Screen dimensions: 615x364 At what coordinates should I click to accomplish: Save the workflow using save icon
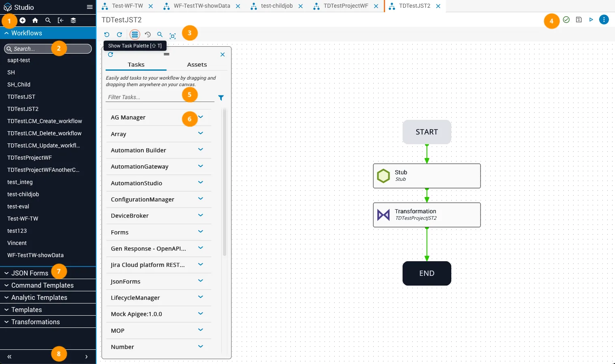(579, 19)
